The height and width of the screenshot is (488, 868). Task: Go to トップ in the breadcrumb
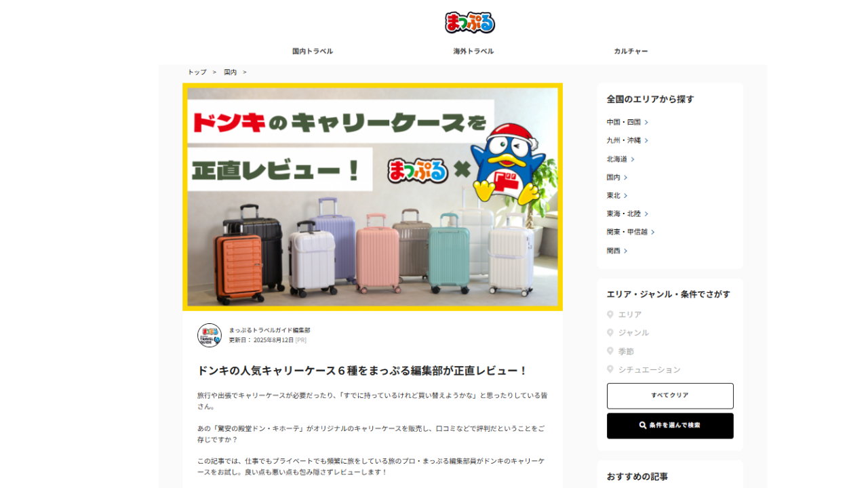[197, 72]
